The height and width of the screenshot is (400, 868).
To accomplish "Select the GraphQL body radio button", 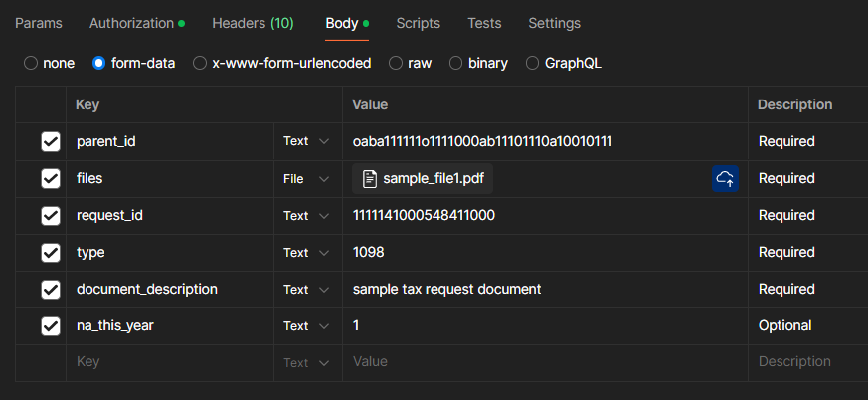I will [x=532, y=63].
